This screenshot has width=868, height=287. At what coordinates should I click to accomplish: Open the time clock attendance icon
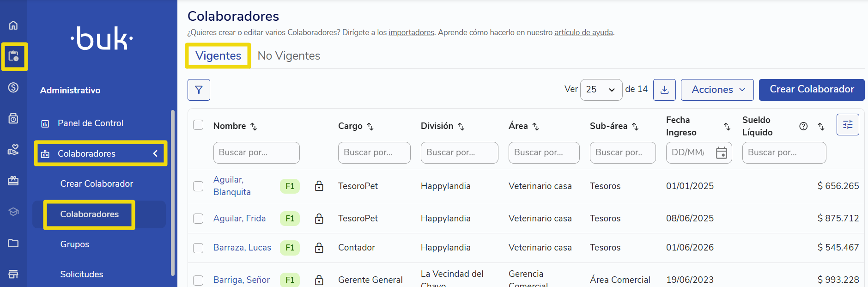click(13, 118)
